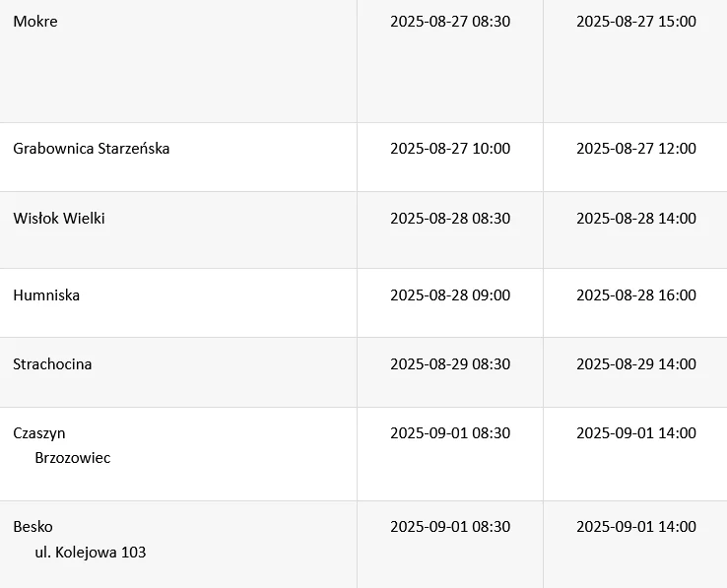Select the ul. Kolejowa 103 address
Screen dimensions: 727x588
coord(91,553)
